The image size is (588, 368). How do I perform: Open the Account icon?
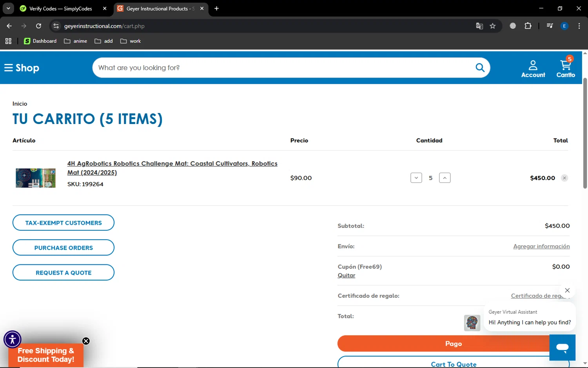533,69
